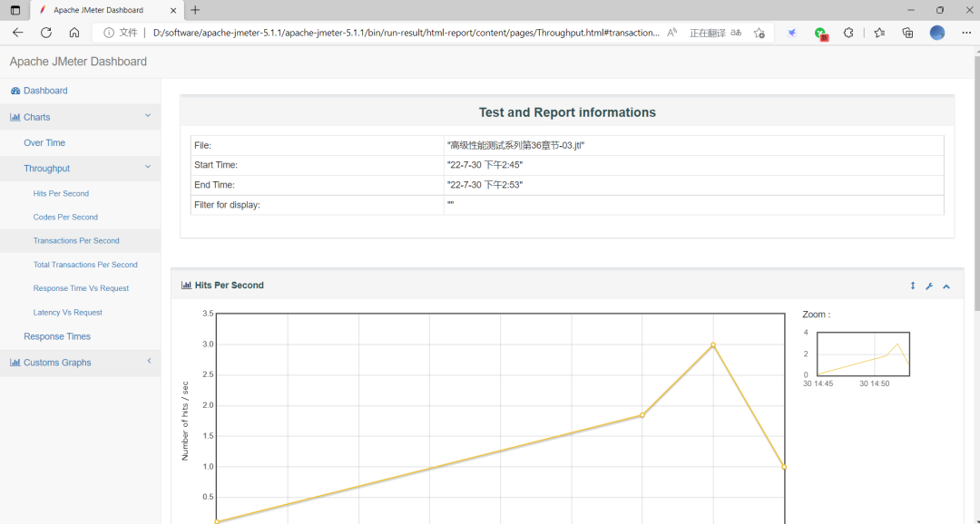Go to Latency Vs Request link

coord(67,312)
